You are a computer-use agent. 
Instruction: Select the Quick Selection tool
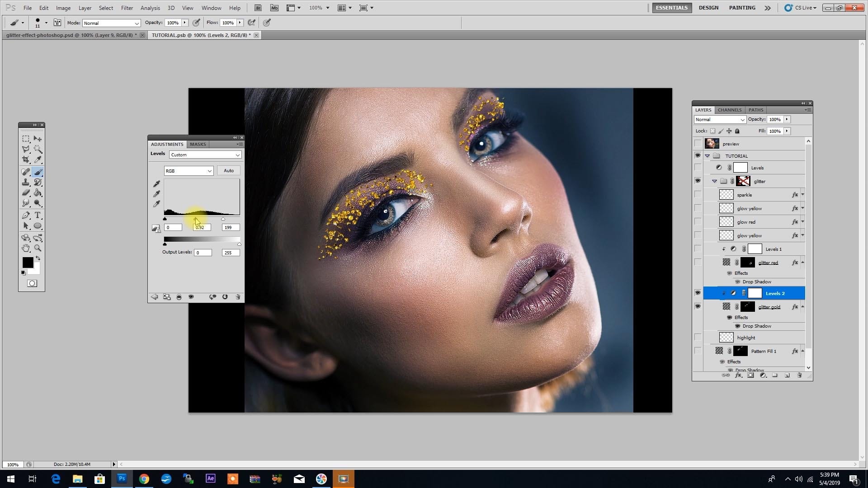tap(38, 149)
